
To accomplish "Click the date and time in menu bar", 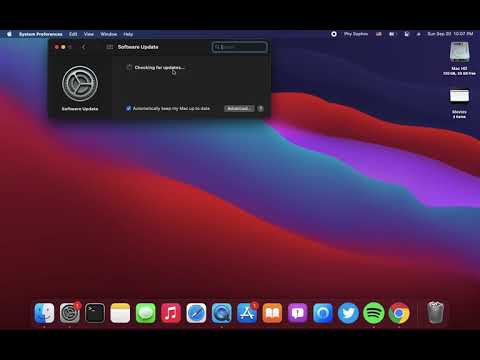I will point(450,34).
